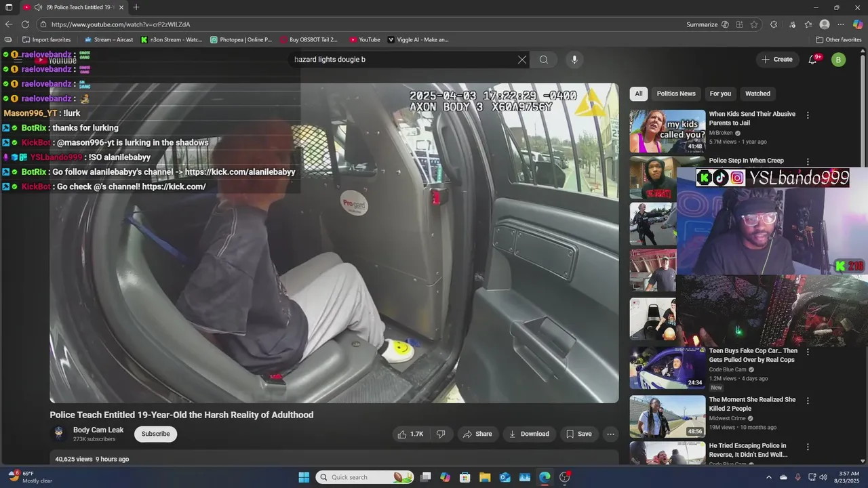Open the Edge profile icon

(x=825, y=24)
